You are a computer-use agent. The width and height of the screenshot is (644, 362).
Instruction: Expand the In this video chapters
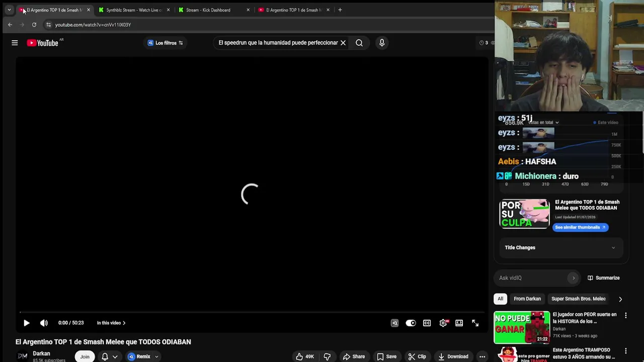click(x=111, y=323)
